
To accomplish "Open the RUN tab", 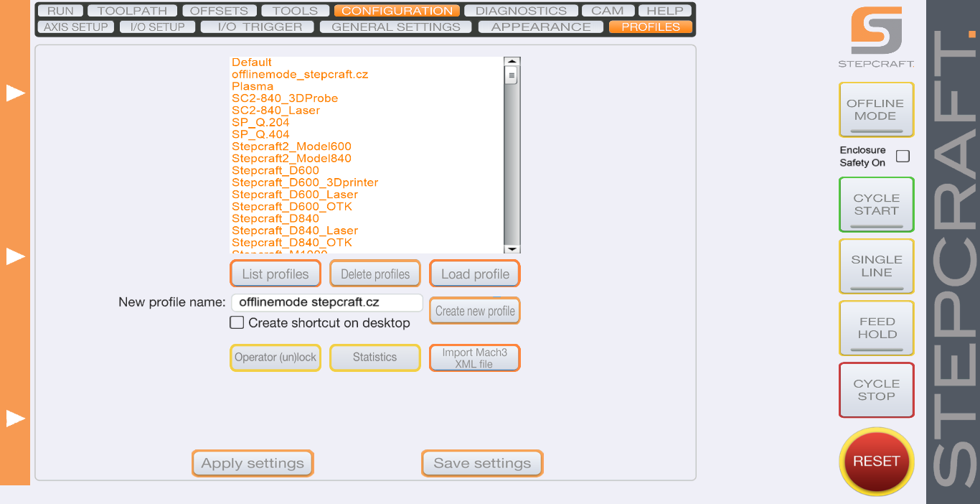I will pyautogui.click(x=60, y=11).
